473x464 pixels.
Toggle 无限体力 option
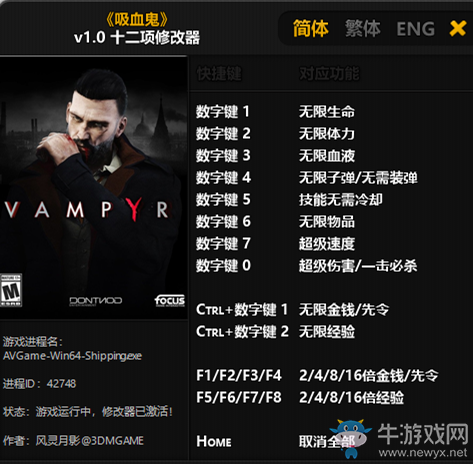click(327, 134)
